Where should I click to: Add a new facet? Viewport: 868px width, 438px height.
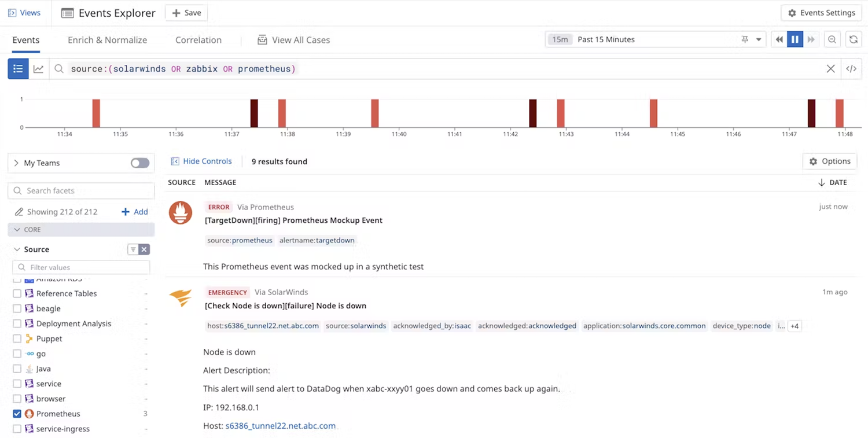[x=134, y=212]
